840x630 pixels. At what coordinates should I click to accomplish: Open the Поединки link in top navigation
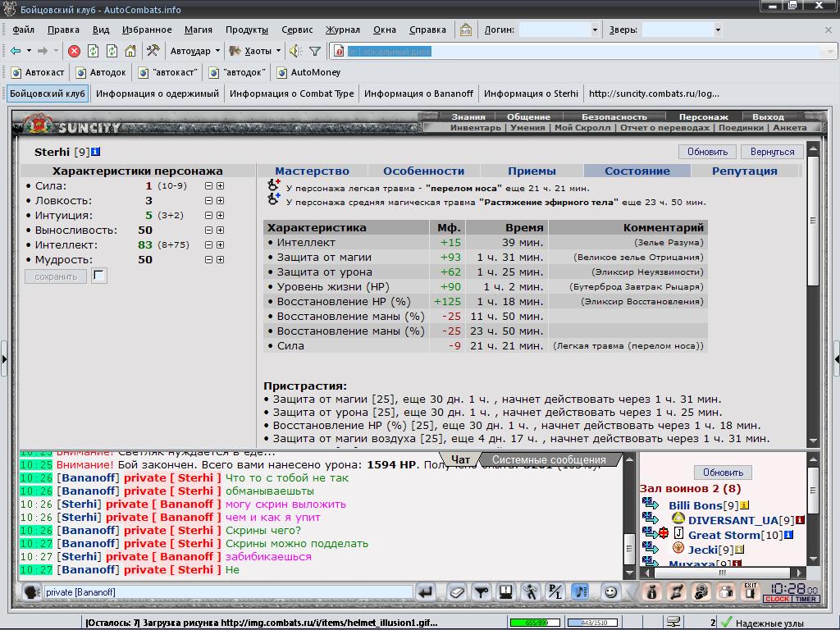click(x=741, y=127)
